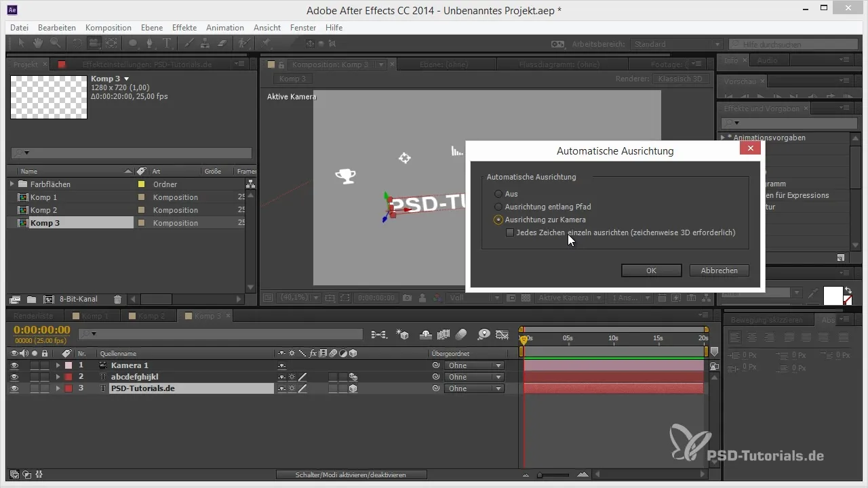Image resolution: width=868 pixels, height=488 pixels.
Task: Hide the Kamera 1 layer
Action: (x=14, y=365)
